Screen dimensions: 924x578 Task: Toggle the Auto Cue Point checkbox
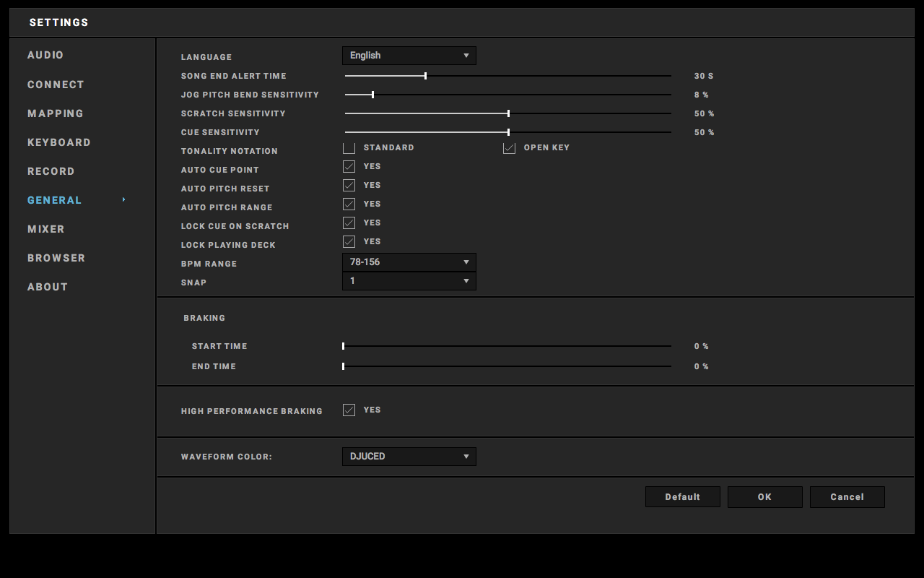[349, 166]
